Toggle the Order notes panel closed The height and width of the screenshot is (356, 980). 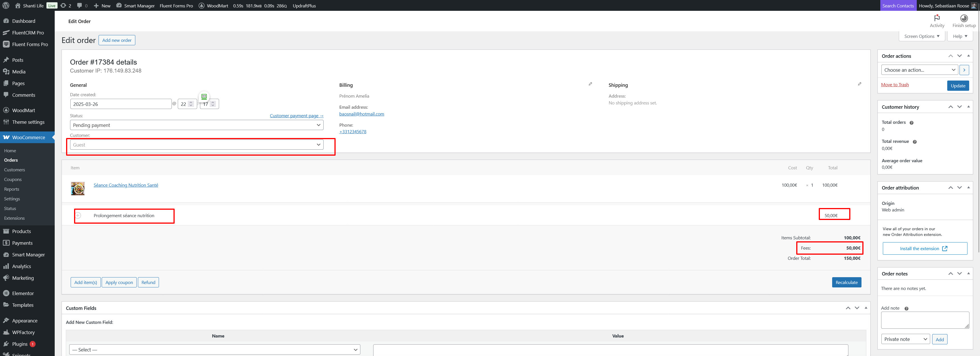968,273
